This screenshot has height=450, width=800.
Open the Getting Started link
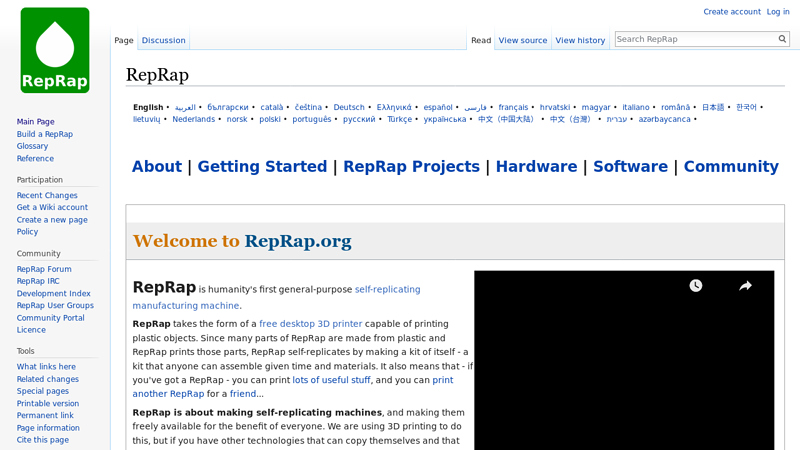pos(262,166)
